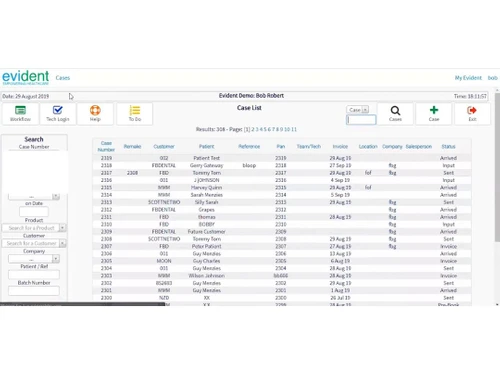Open the Cases breadcrumb next to logo
Image resolution: width=500 pixels, height=375 pixels.
click(x=63, y=78)
